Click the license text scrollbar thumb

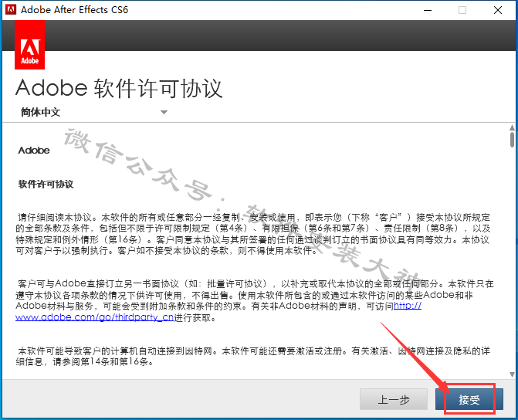[512, 140]
